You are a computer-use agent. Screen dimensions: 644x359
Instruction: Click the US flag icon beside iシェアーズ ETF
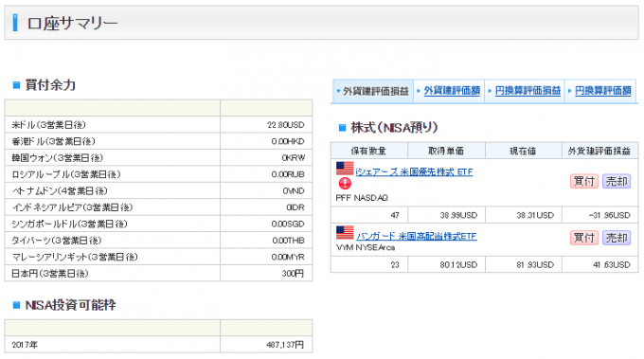pos(345,169)
